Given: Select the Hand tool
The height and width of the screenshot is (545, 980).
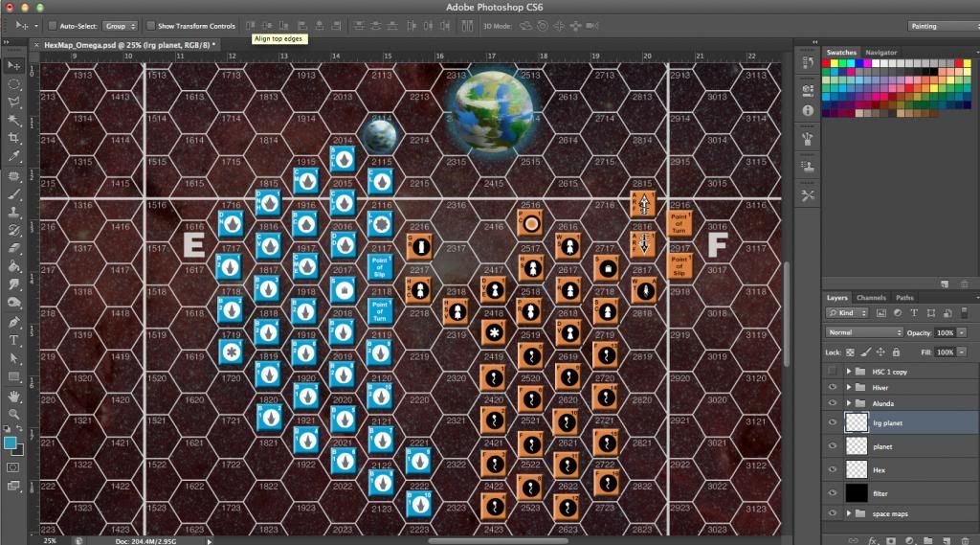Looking at the screenshot, I should pyautogui.click(x=13, y=397).
